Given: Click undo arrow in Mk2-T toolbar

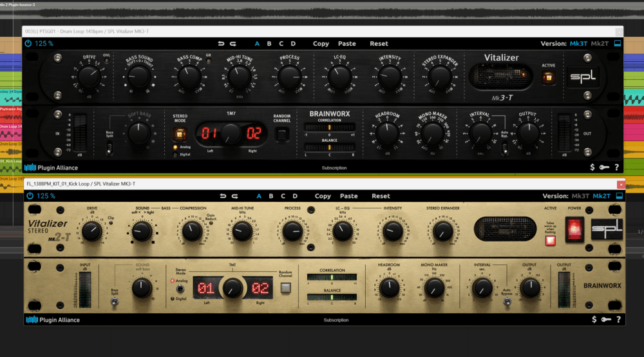Looking at the screenshot, I should click(223, 196).
